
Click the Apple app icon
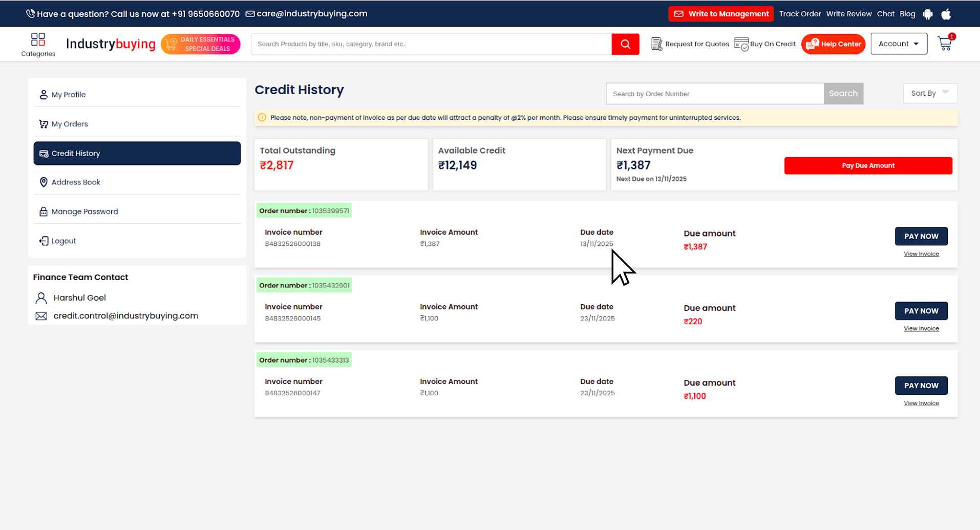coord(946,14)
